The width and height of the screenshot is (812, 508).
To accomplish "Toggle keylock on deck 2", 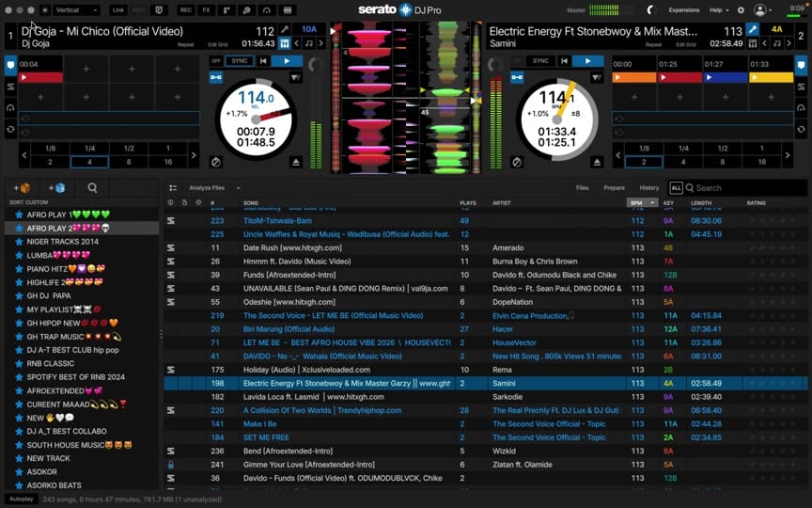I will pyautogui.click(x=517, y=77).
